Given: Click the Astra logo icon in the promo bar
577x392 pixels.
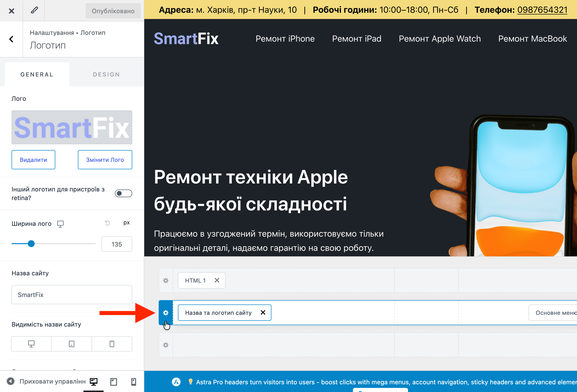Looking at the screenshot, I should (x=176, y=382).
